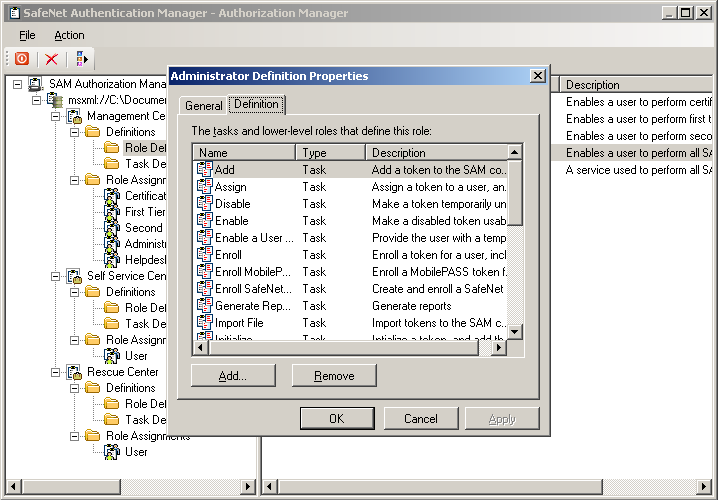Click the Rescue Center User role icon
718x500 pixels.
[x=112, y=452]
